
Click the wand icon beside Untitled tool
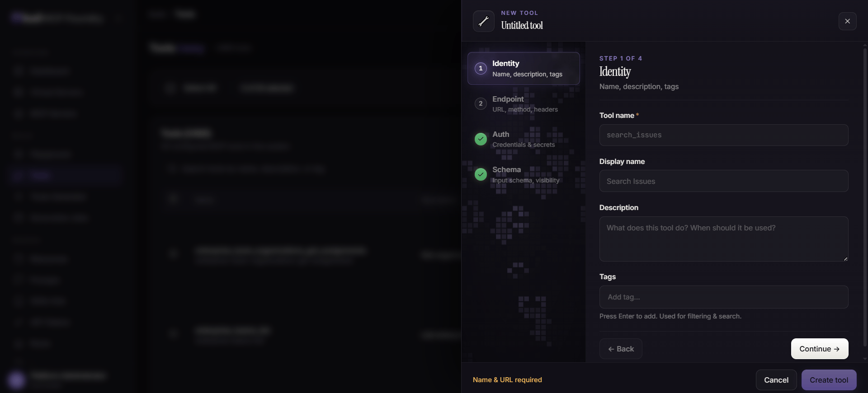[484, 21]
